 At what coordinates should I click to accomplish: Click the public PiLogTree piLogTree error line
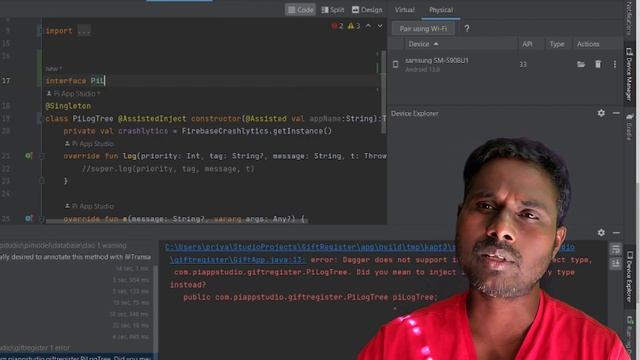coord(310,297)
